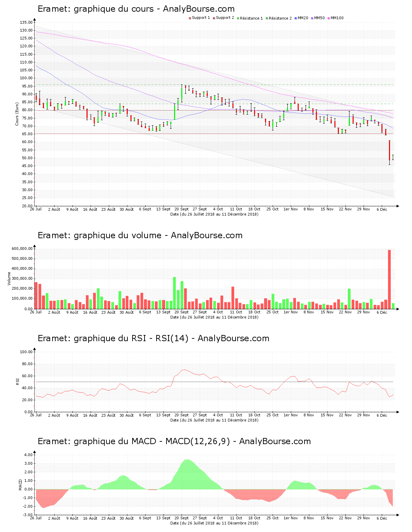Image resolution: width=412 pixels, height=532 pixels.
Task: Click the 4.00 value on MACD axis
Action: click(x=28, y=455)
